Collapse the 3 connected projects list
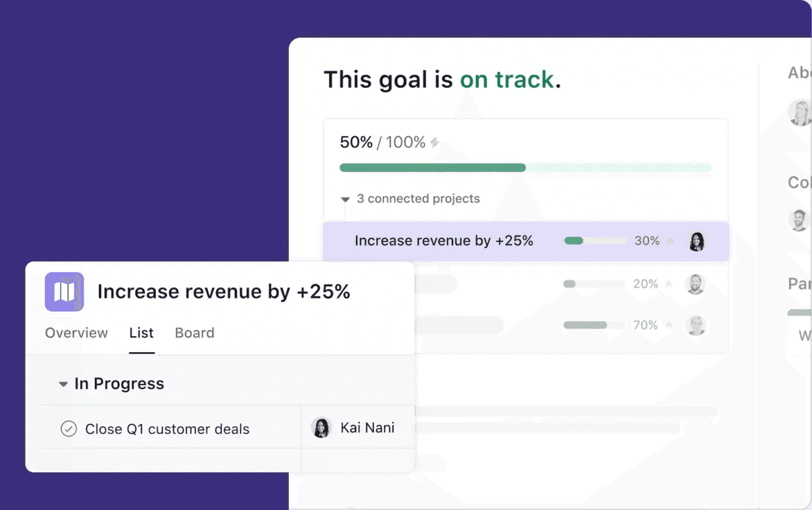The height and width of the screenshot is (510, 812). [346, 199]
